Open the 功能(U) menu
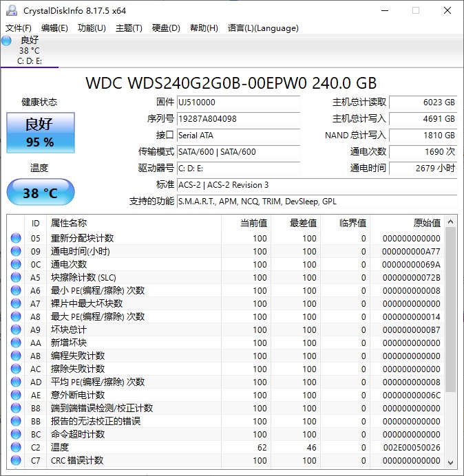Screen dimensions: 464x476 [92, 28]
